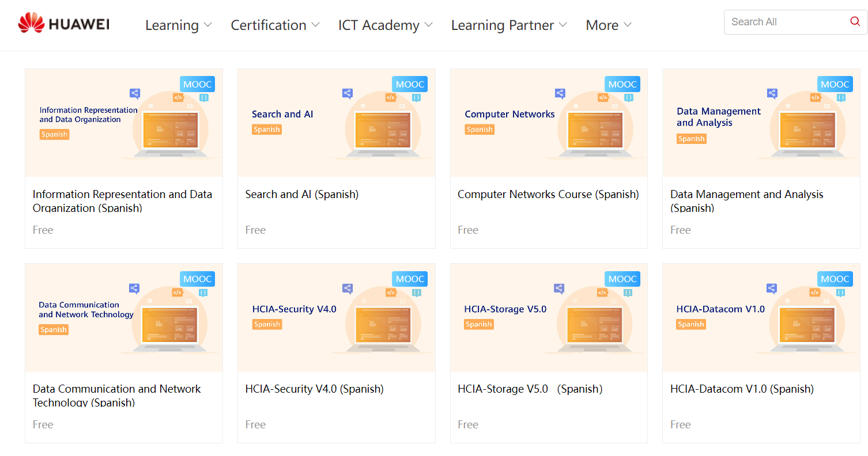Click share icon on Computer Networks thumbnail
868x456 pixels.
pos(560,93)
